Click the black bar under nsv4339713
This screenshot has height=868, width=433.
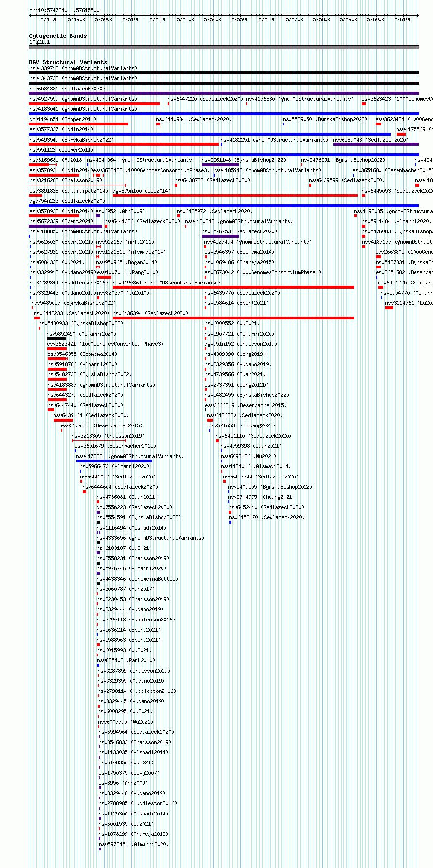pyautogui.click(x=224, y=73)
